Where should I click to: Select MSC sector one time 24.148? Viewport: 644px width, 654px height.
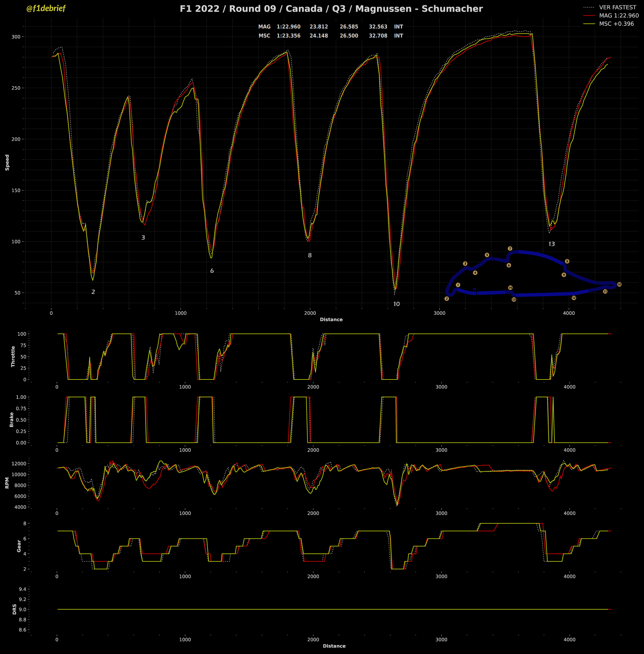pos(319,36)
